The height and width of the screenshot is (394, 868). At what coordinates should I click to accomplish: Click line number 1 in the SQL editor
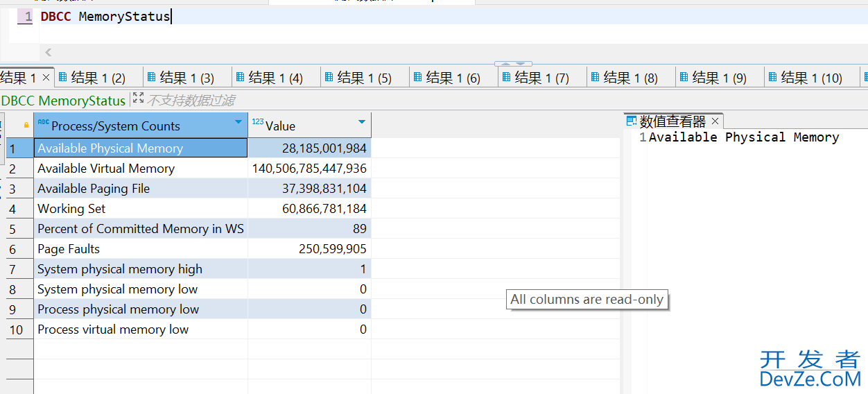coord(28,16)
